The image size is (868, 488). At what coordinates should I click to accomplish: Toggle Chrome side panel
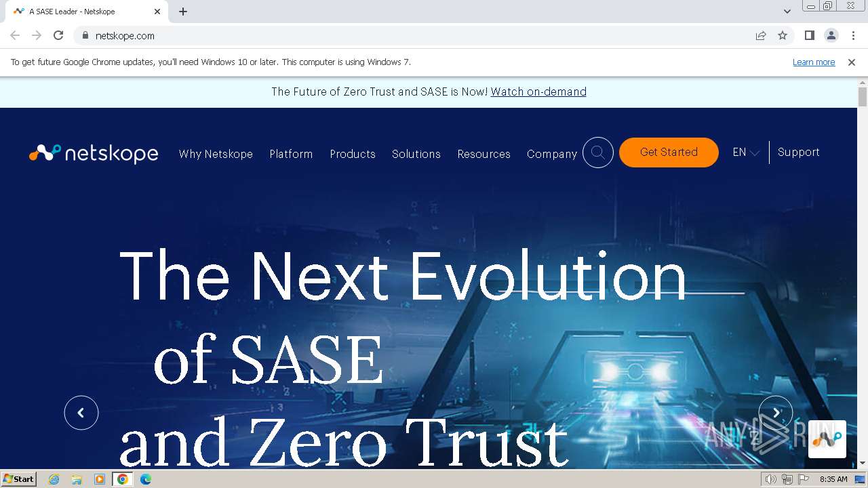pyautogui.click(x=809, y=35)
